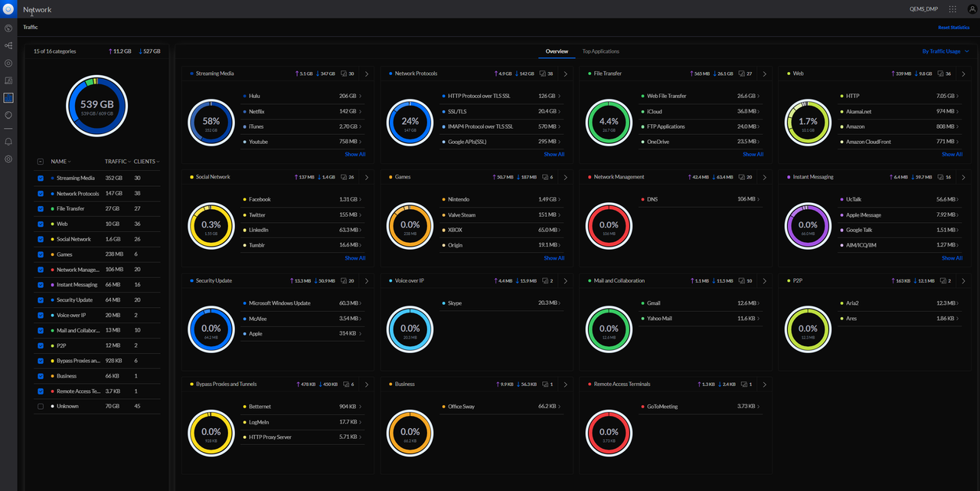This screenshot has height=491, width=980.
Task: Uncheck the File Transfer checkbox
Action: [41, 208]
